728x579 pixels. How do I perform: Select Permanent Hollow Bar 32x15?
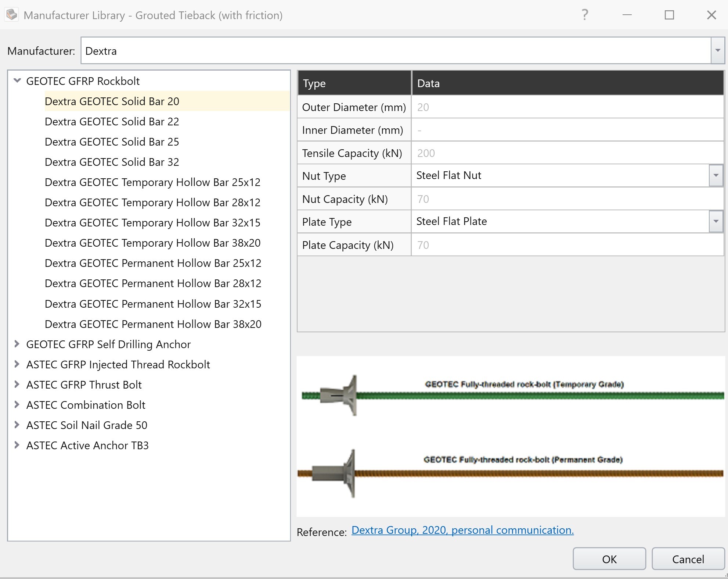click(x=153, y=304)
